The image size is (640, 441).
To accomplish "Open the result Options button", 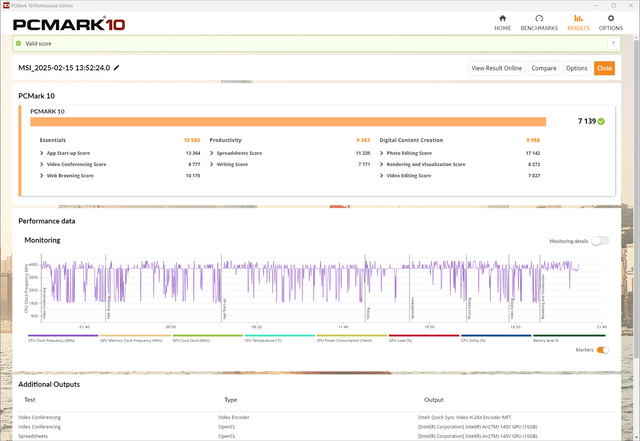I will click(576, 68).
